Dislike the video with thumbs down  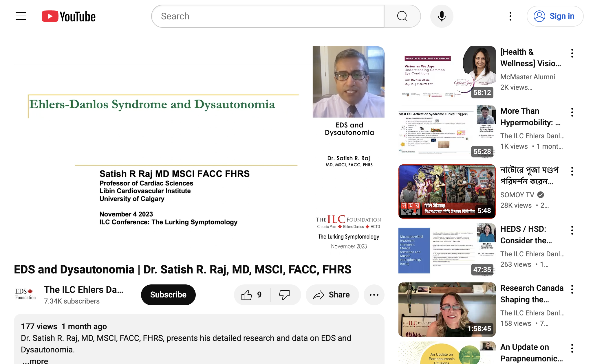(285, 295)
